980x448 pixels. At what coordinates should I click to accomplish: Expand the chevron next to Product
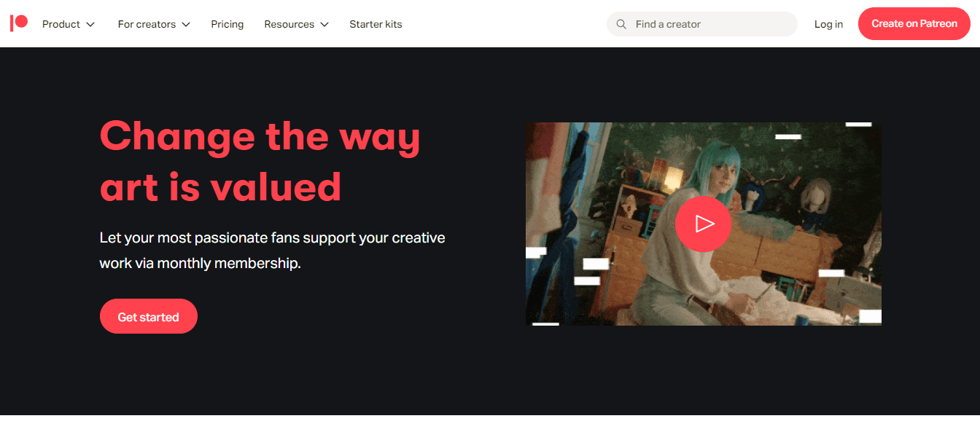[90, 25]
